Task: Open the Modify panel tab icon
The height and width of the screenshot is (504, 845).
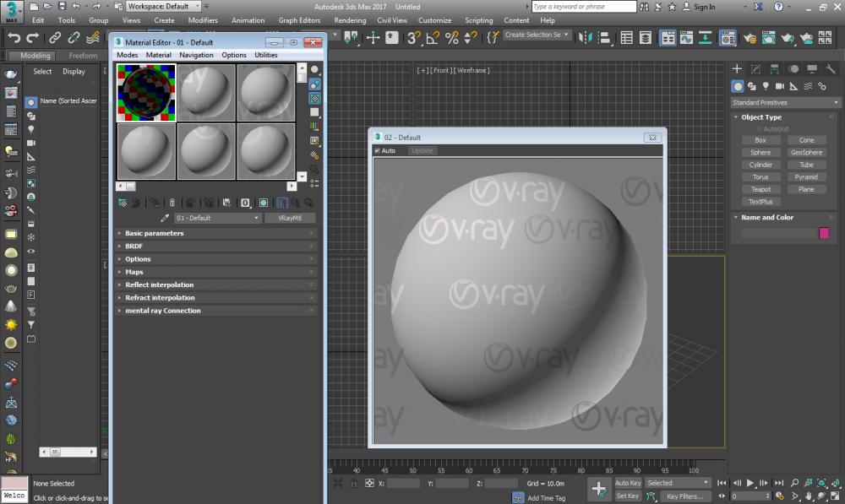Action: pos(755,69)
